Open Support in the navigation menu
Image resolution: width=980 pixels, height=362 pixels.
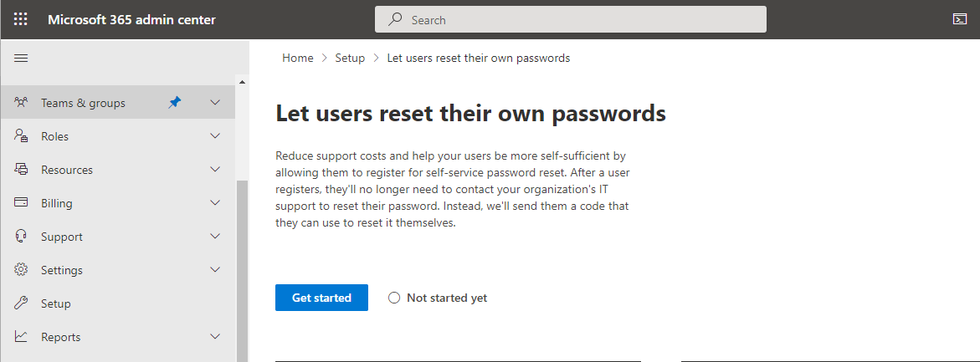click(x=62, y=237)
